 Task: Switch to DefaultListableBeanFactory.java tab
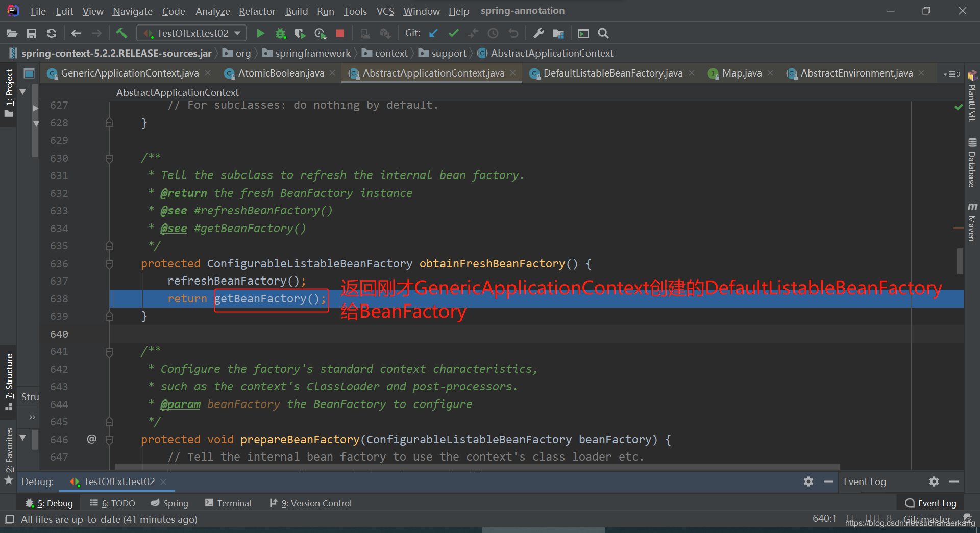(613, 73)
